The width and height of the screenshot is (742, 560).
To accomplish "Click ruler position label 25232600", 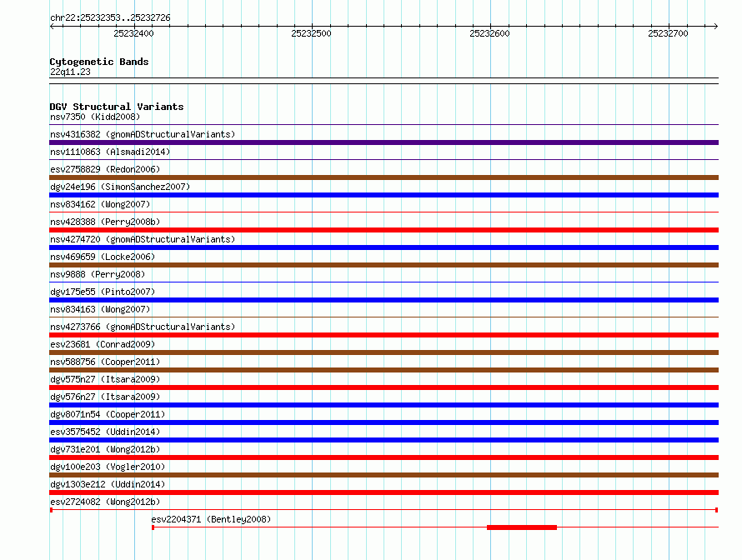I will click(489, 33).
